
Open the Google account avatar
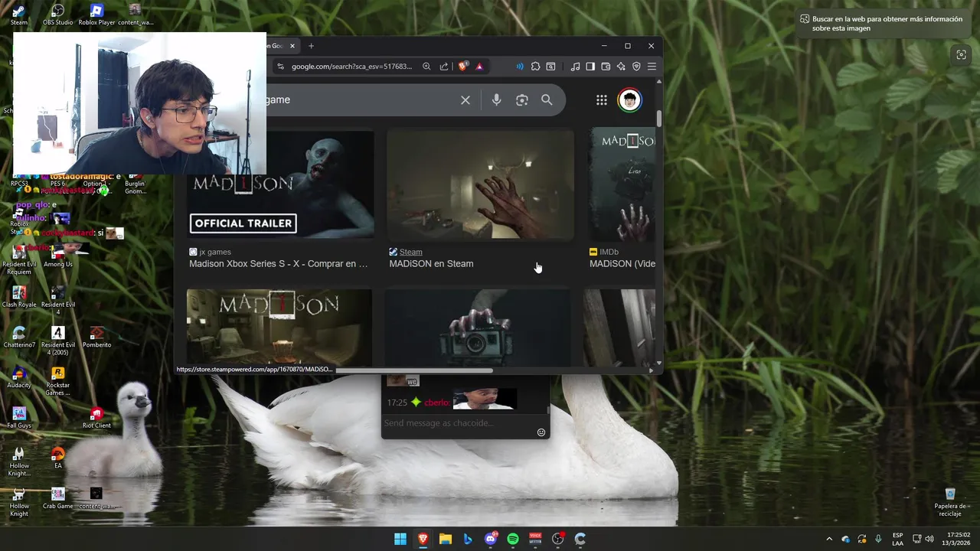pyautogui.click(x=629, y=100)
